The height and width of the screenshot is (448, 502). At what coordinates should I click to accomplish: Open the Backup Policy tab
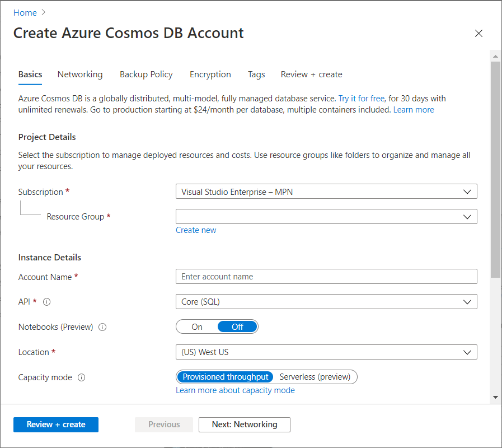pyautogui.click(x=146, y=74)
